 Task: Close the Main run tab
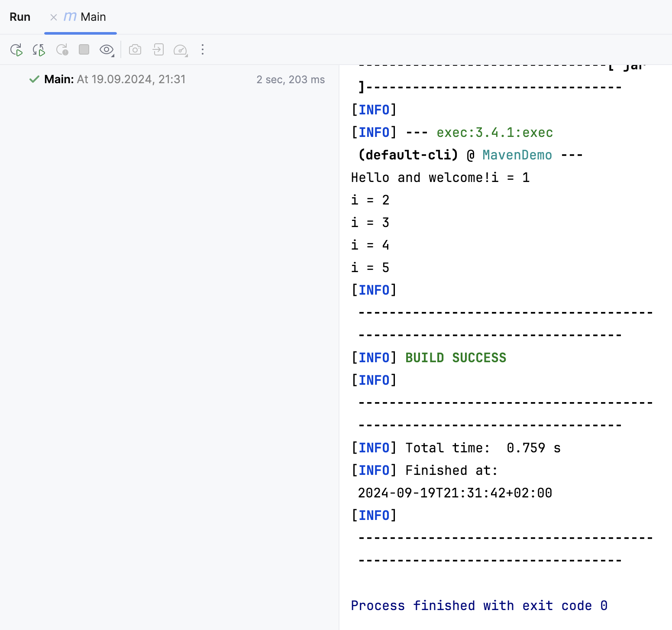pos(54,17)
